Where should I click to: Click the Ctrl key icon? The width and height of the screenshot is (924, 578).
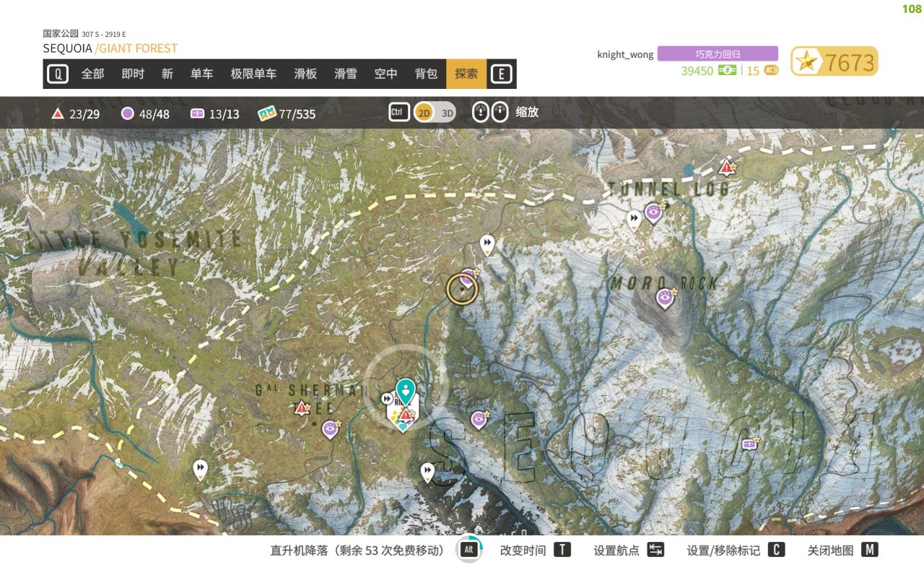(x=399, y=112)
